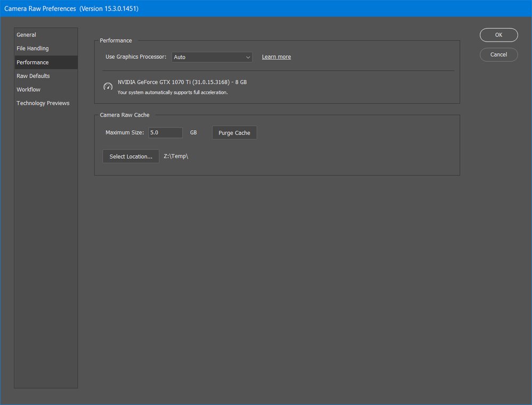Choose a new cache location
This screenshot has height=405, width=532.
[131, 156]
